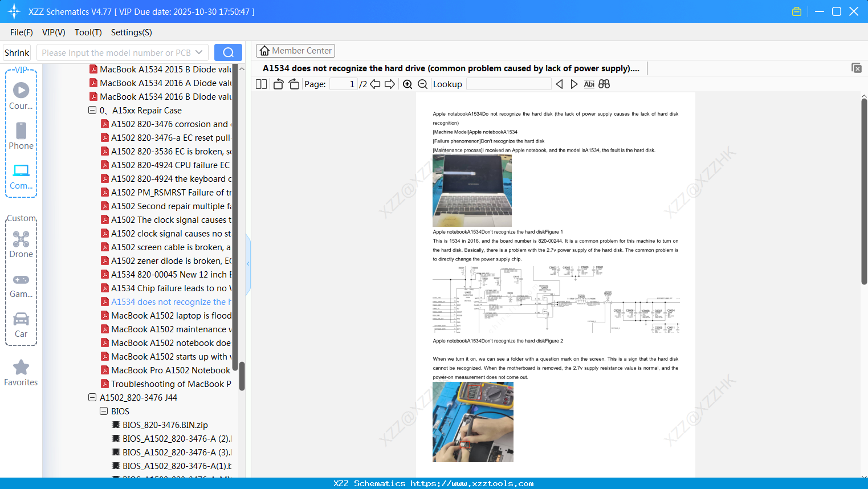
Task: Select the Computer category
Action: 21,176
